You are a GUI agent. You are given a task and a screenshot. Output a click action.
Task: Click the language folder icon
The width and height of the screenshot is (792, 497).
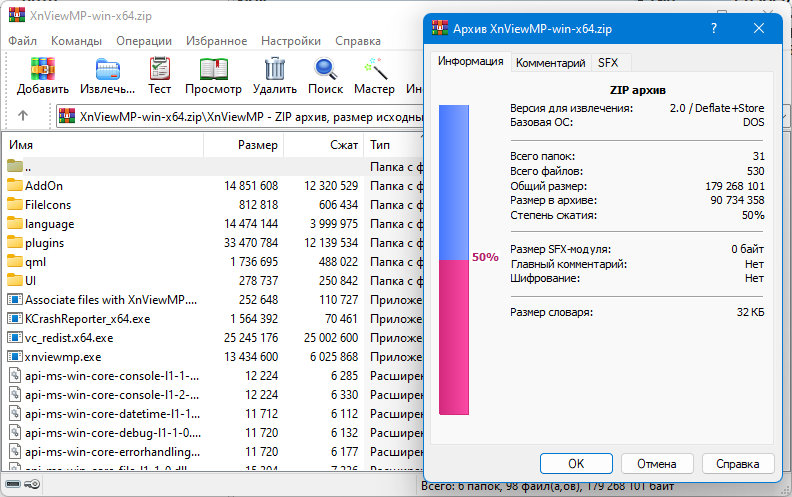tap(15, 223)
